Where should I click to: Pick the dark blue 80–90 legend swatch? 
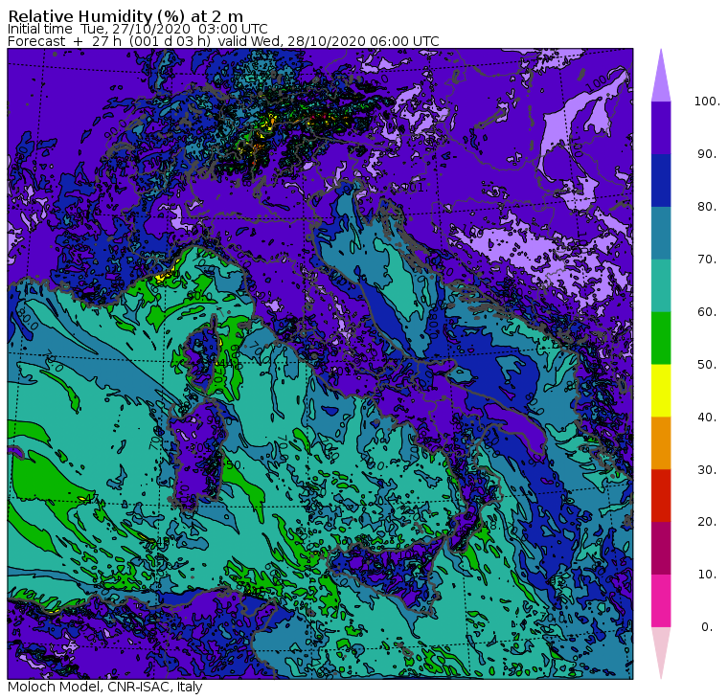(661, 181)
